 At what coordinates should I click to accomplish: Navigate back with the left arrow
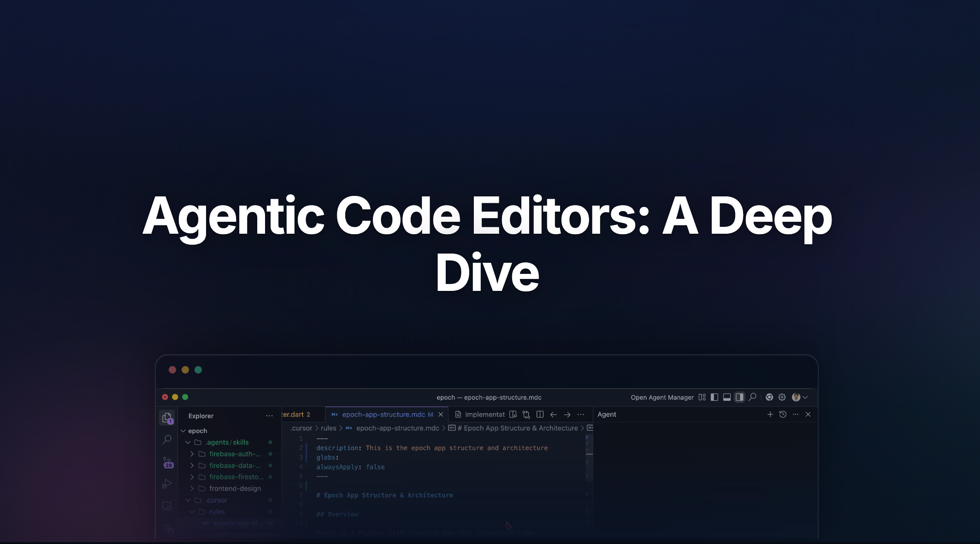554,414
